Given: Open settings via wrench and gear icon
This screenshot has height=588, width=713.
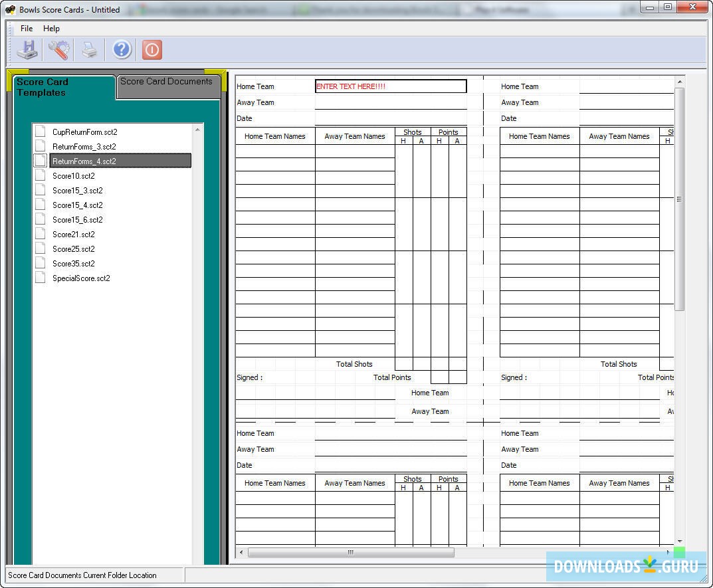Looking at the screenshot, I should 58,50.
